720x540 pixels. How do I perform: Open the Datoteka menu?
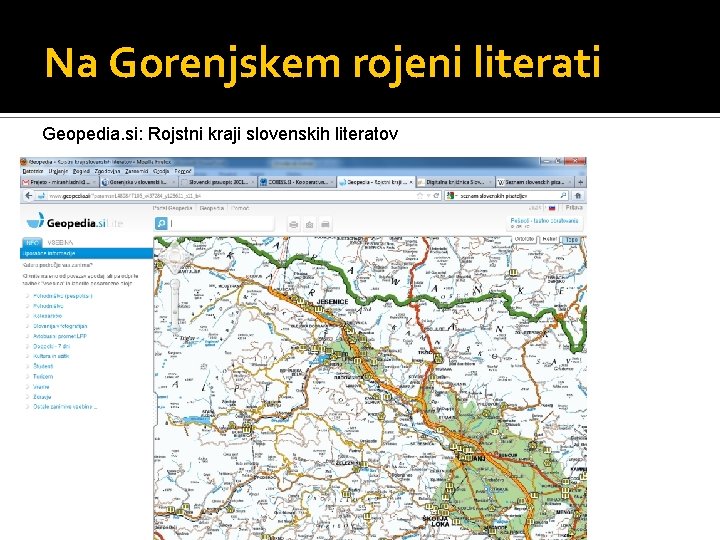coord(33,171)
